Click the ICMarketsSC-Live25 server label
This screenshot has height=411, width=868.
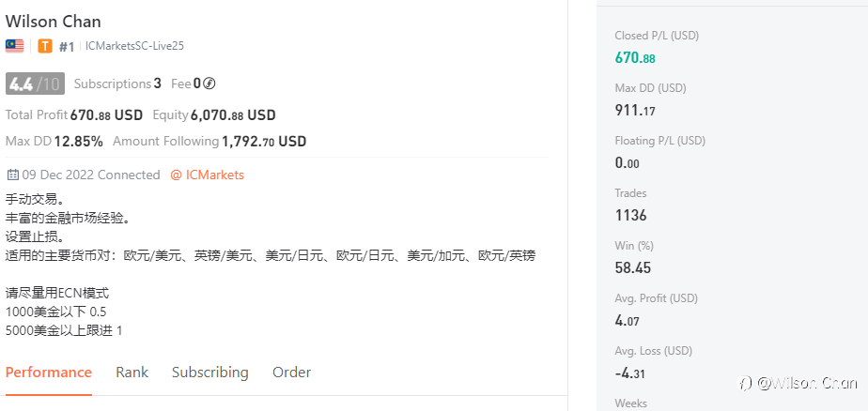(134, 46)
